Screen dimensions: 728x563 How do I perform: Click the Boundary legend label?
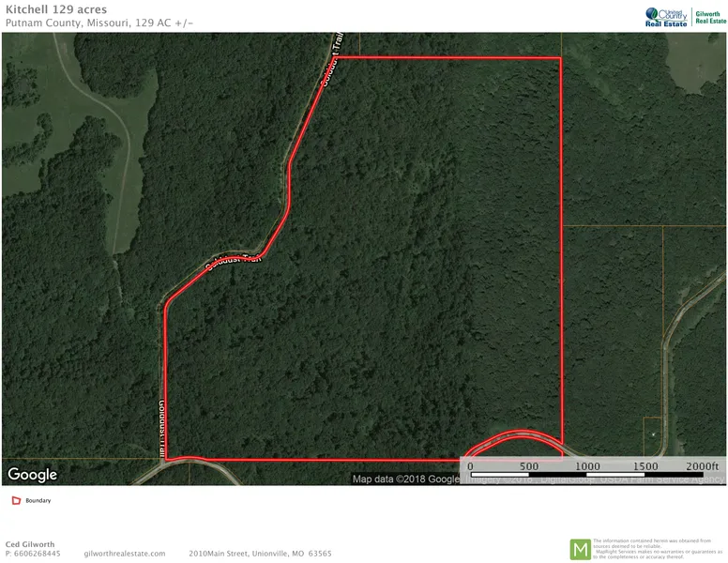[x=38, y=501]
